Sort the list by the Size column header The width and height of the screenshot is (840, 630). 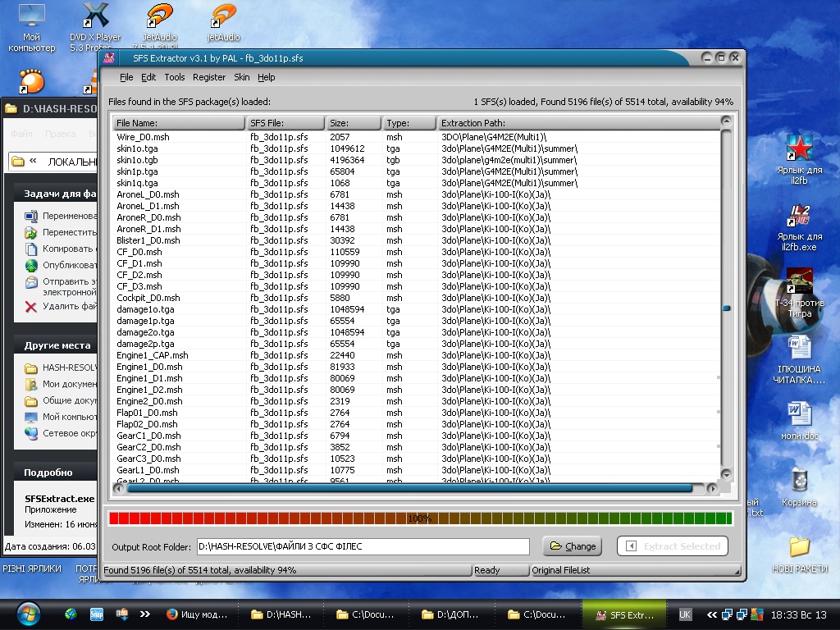click(354, 123)
